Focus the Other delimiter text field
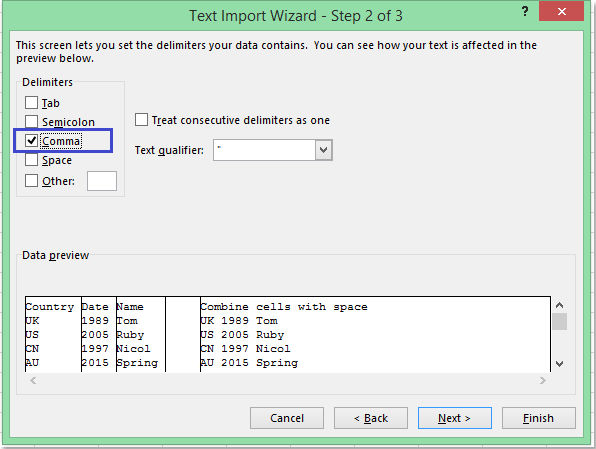This screenshot has height=449, width=596. (102, 181)
